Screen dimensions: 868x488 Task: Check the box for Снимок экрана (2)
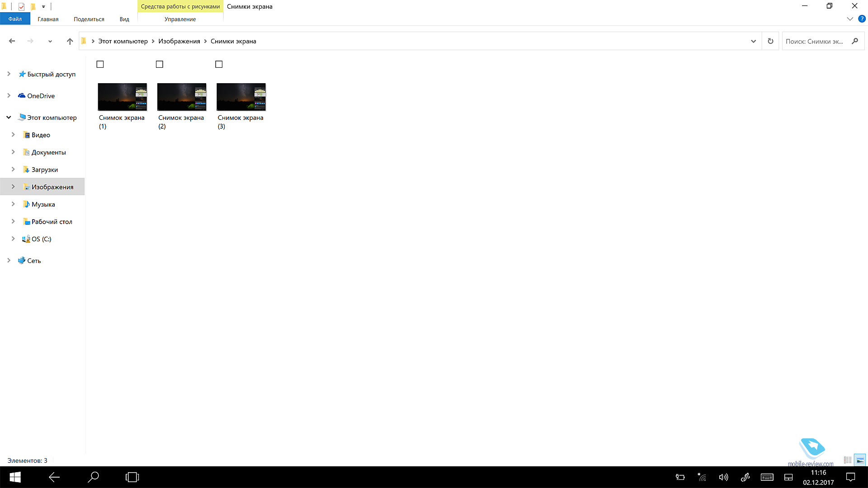coord(159,64)
